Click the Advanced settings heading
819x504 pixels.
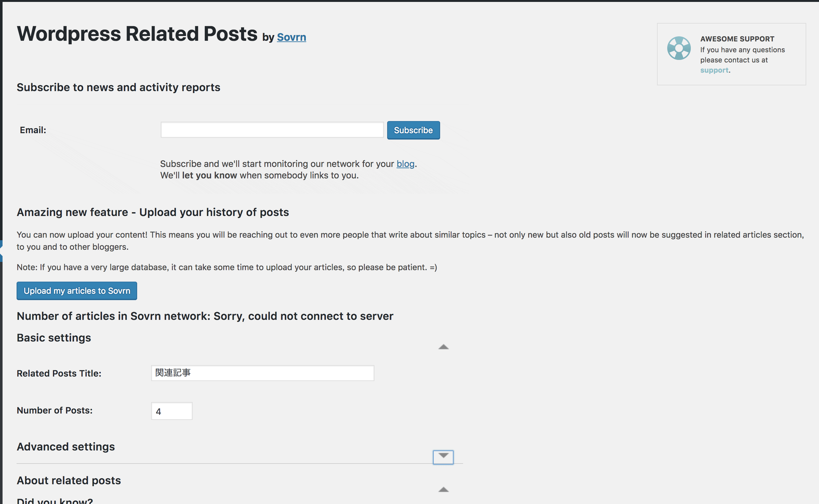(x=66, y=447)
